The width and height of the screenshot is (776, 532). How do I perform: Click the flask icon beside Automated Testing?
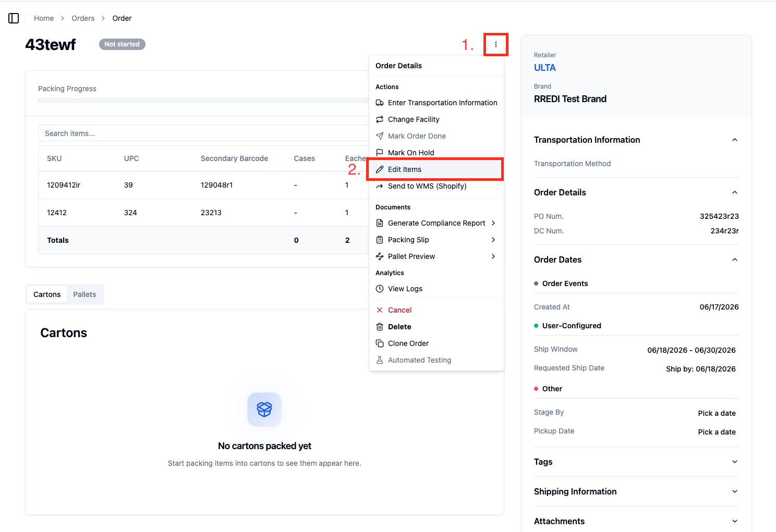click(380, 360)
